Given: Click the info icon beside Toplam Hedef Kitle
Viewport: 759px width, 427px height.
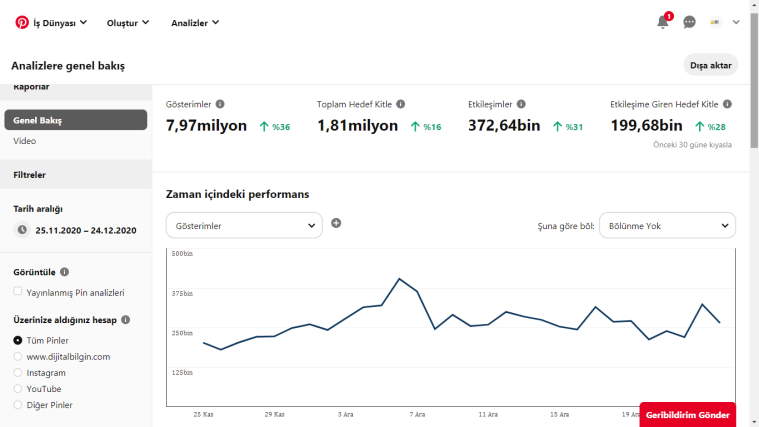Looking at the screenshot, I should click(400, 104).
